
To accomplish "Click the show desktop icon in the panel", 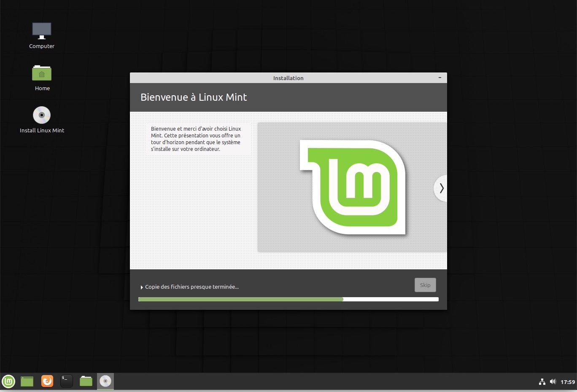I will 27,381.
